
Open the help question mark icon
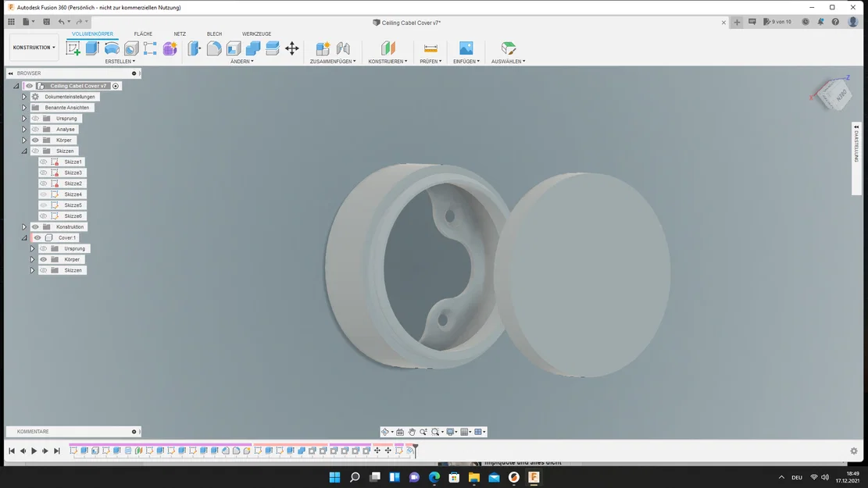(835, 22)
